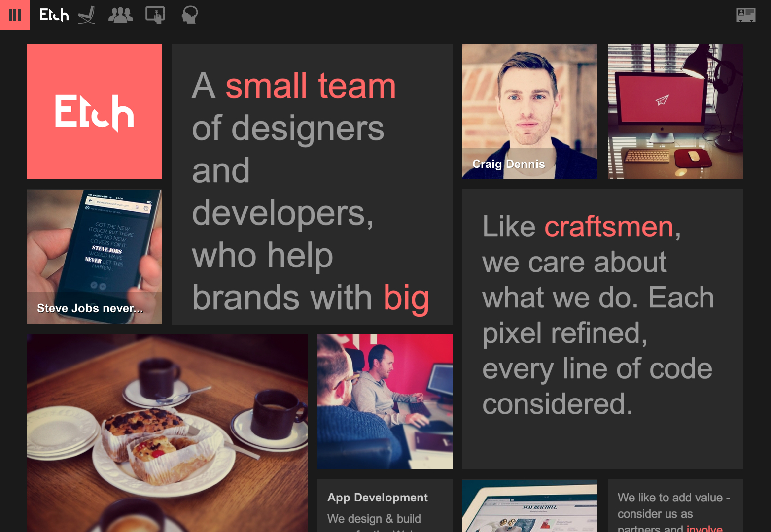
Task: Click the 'small team' headline panel
Action: point(312,184)
